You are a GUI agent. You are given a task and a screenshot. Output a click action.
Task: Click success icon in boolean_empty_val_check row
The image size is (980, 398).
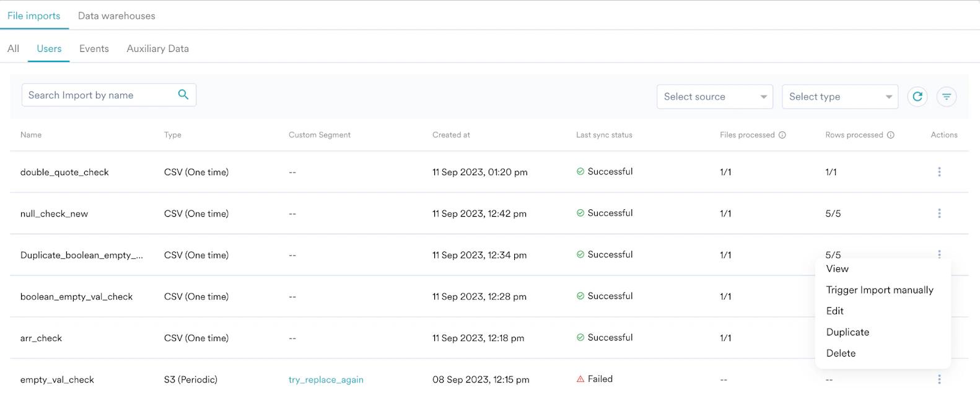[580, 296]
